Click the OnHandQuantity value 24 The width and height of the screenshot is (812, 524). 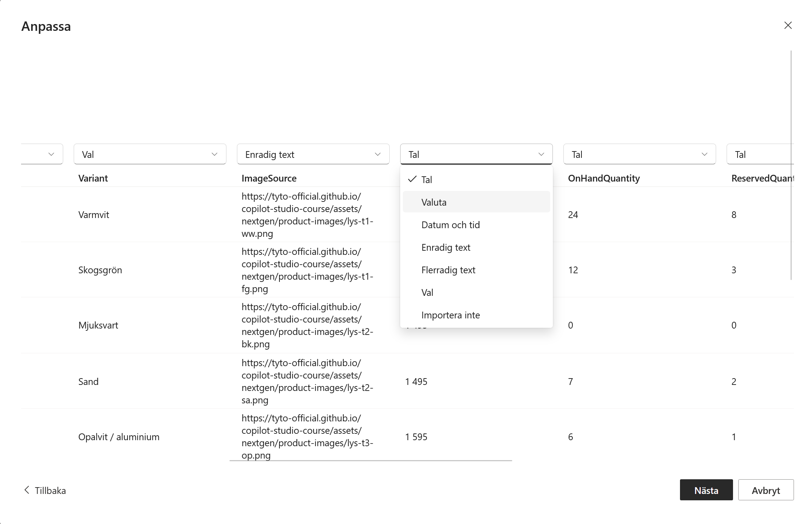pyautogui.click(x=573, y=215)
